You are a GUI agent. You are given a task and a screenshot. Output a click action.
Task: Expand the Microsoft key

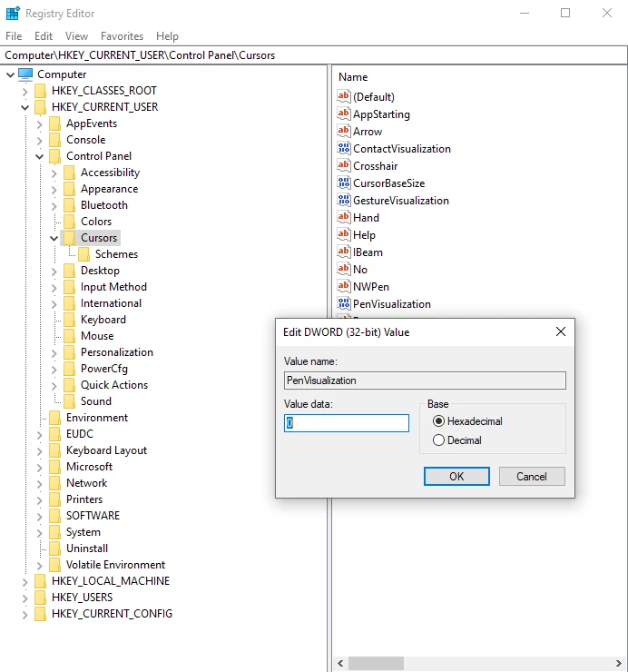[39, 468]
